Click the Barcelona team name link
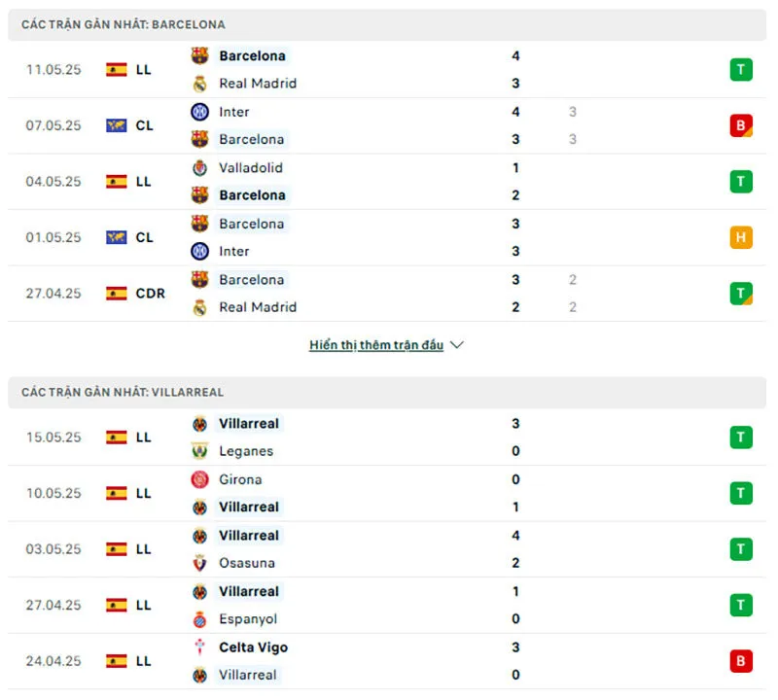The image size is (778, 700). [x=253, y=56]
